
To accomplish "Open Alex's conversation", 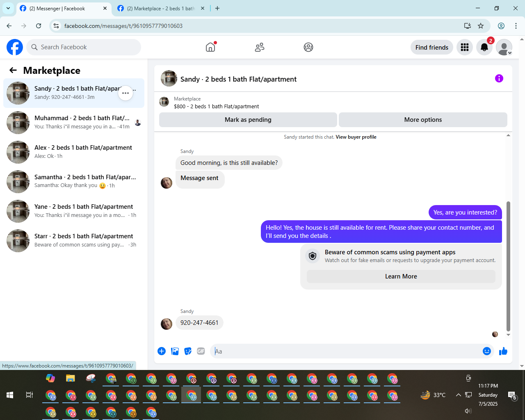I will 74,152.
